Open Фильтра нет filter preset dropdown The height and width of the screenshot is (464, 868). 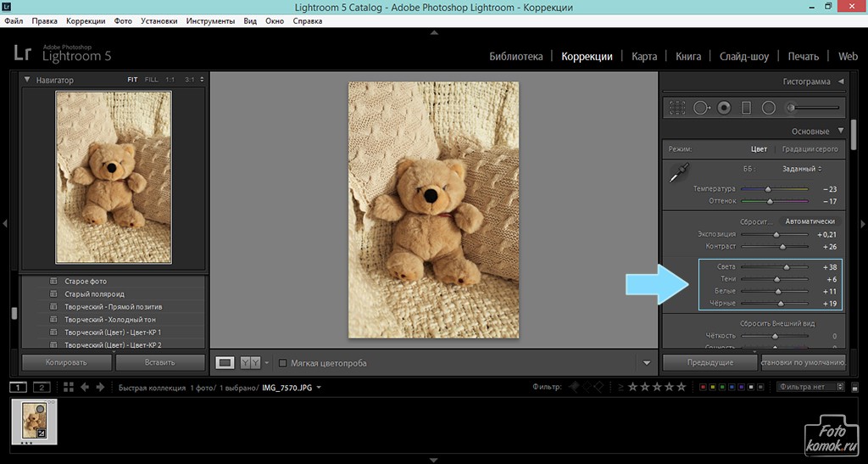point(810,387)
